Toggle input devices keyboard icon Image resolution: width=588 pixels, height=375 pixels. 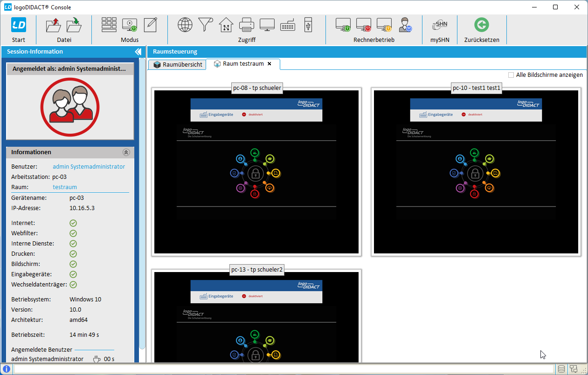288,25
